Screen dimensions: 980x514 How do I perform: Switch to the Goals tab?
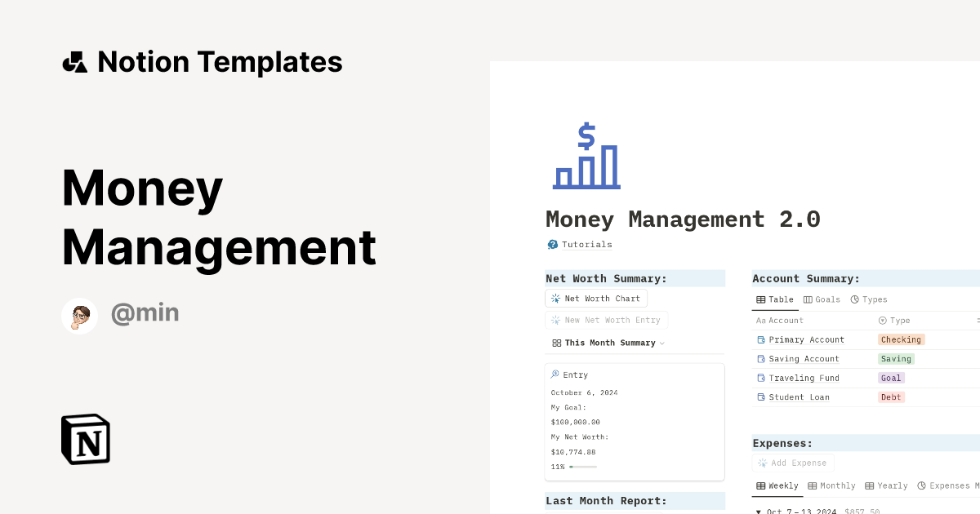[822, 299]
